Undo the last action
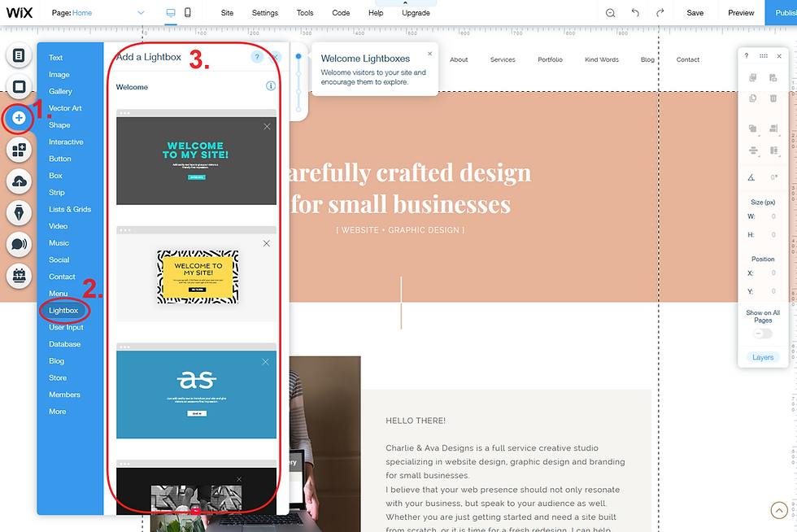The image size is (797, 532). (x=635, y=13)
